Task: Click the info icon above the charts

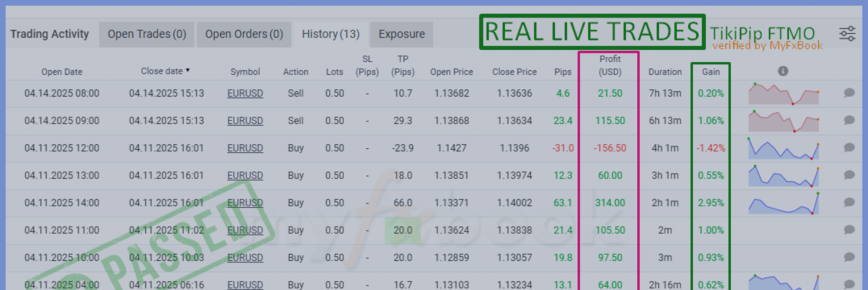Action: coord(782,71)
